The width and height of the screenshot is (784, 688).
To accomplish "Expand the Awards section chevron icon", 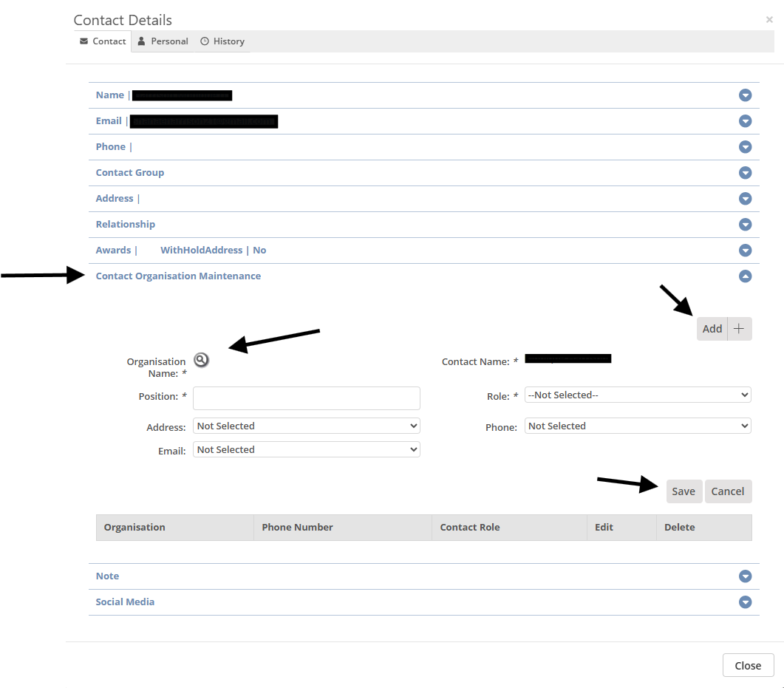I will tap(745, 251).
